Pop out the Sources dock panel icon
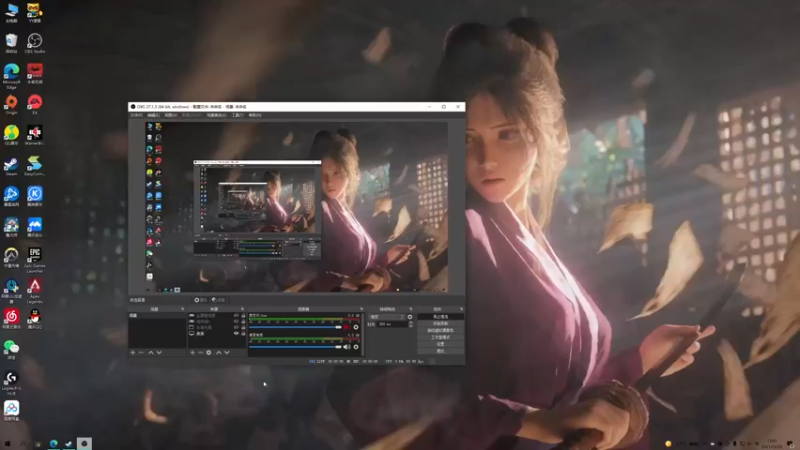Screen dimensions: 800x450 pos(242,309)
